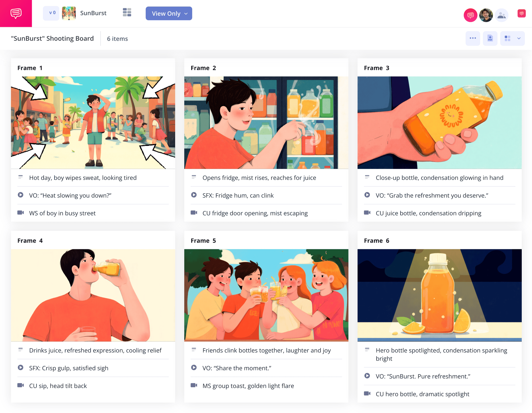Screen dimensions: 532x413
Task: Open Frame 5 friends toasting image
Action: click(266, 295)
